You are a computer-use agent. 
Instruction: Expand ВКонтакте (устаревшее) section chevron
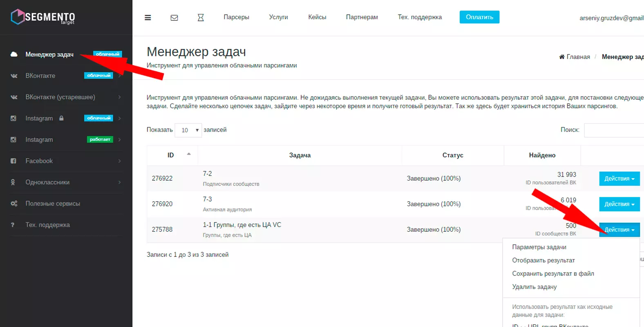pyautogui.click(x=119, y=97)
